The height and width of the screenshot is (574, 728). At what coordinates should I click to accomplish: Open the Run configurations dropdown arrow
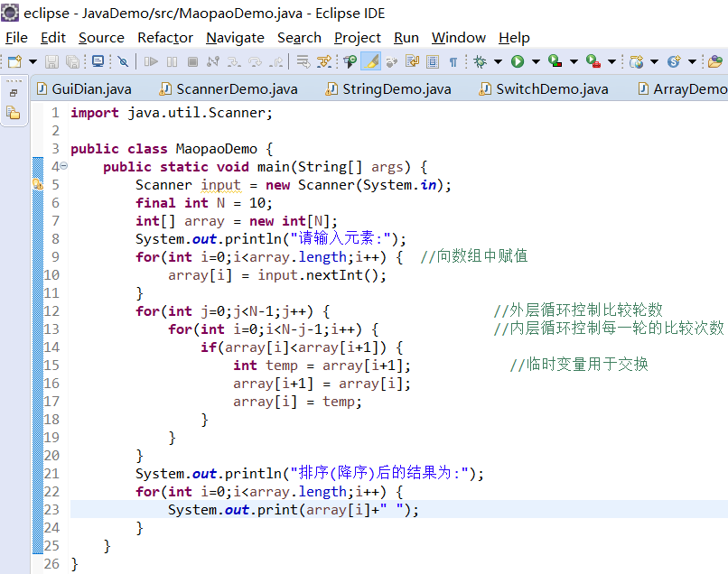536,61
